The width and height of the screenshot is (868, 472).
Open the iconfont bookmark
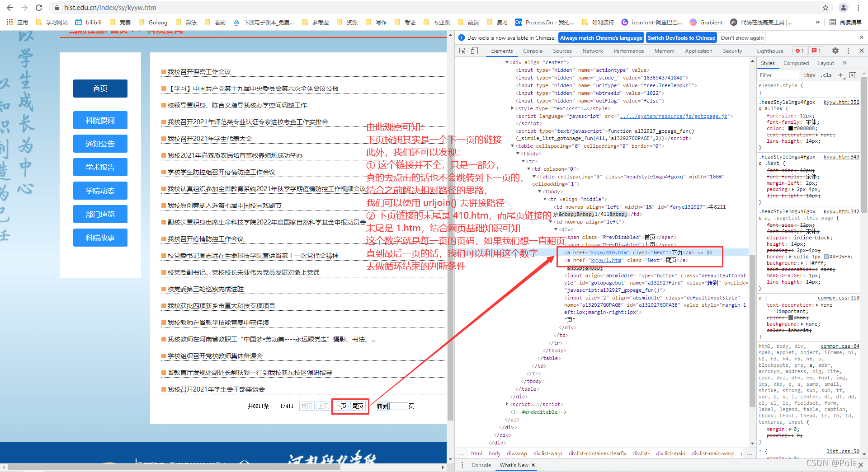[651, 22]
